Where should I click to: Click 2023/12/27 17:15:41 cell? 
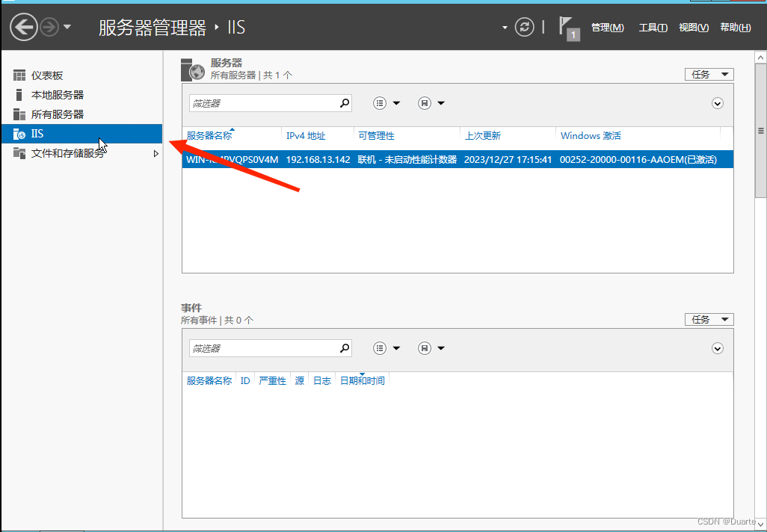point(508,159)
